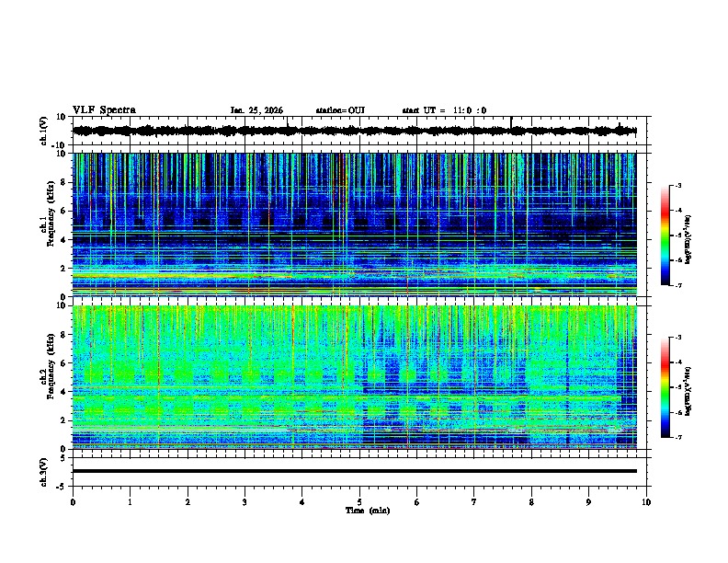The image size is (728, 563).
Task: Click ch.1 color bar log(PSD) units label
Action: click(688, 240)
